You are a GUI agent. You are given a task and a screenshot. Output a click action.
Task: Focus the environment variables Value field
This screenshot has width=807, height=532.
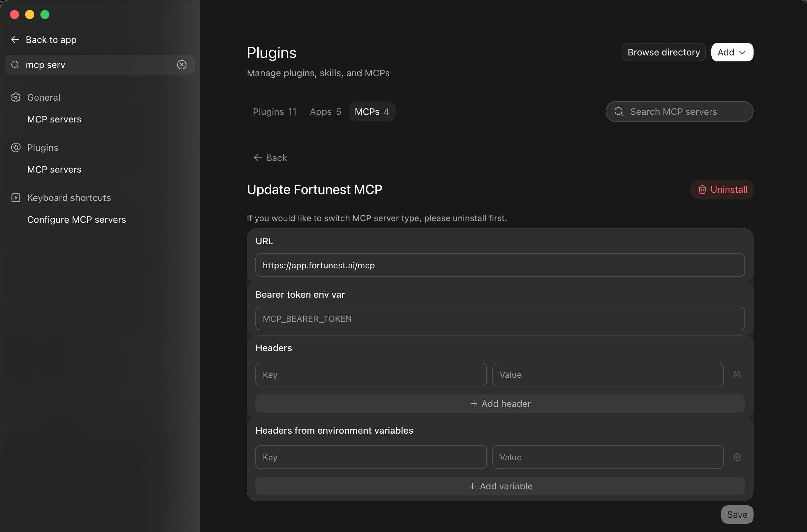click(x=608, y=457)
